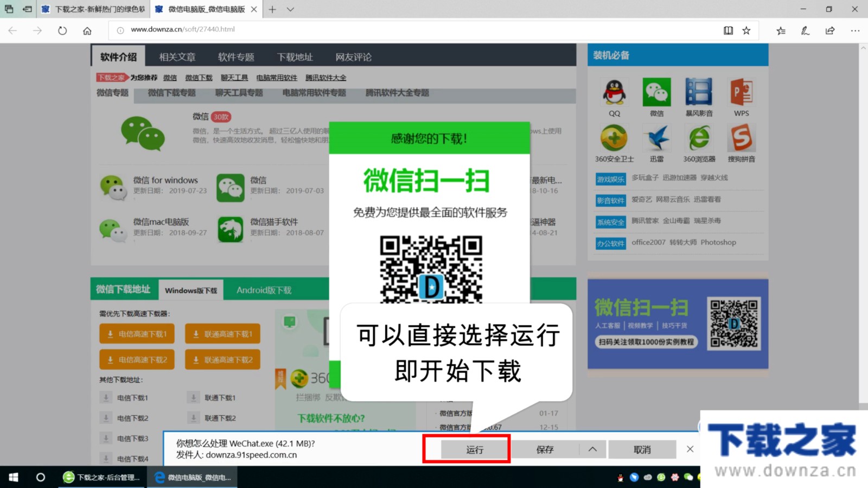Open a new tab with plus icon
The height and width of the screenshot is (488, 868).
[x=272, y=9]
